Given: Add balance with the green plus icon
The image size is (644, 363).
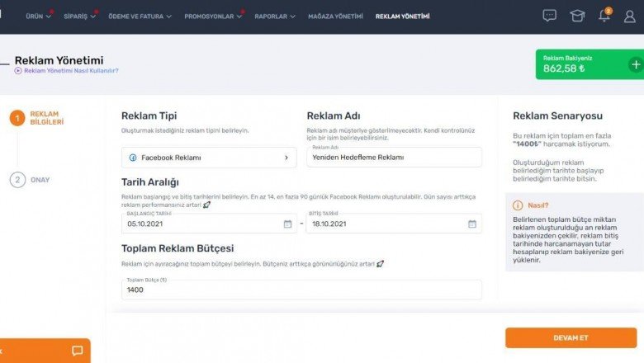Looking at the screenshot, I should click(x=636, y=64).
